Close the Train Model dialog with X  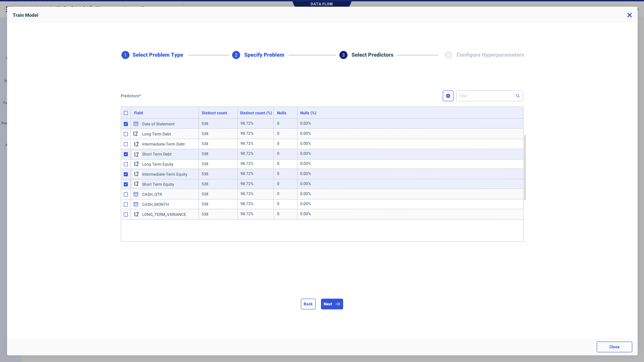[629, 15]
